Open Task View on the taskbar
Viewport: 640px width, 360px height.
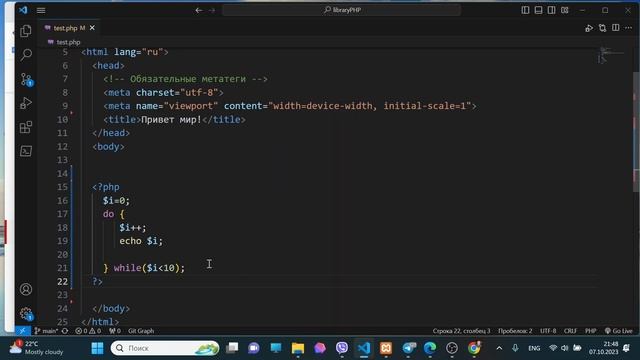pyautogui.click(x=232, y=348)
